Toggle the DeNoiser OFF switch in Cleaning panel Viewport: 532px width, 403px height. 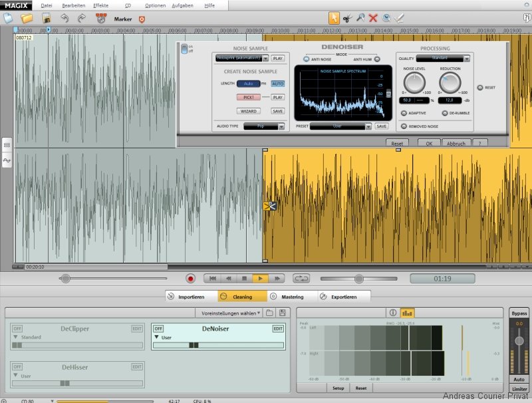tap(158, 329)
